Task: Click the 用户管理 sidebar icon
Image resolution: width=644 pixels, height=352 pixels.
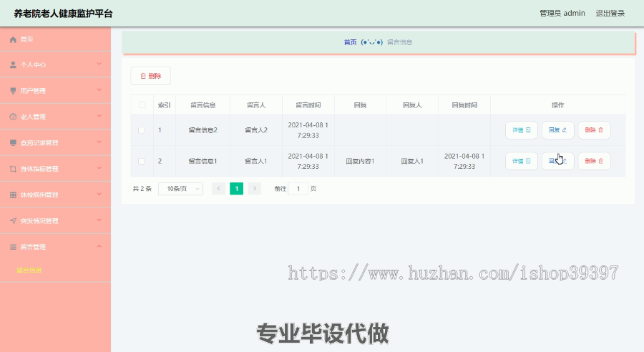Action: (x=13, y=91)
